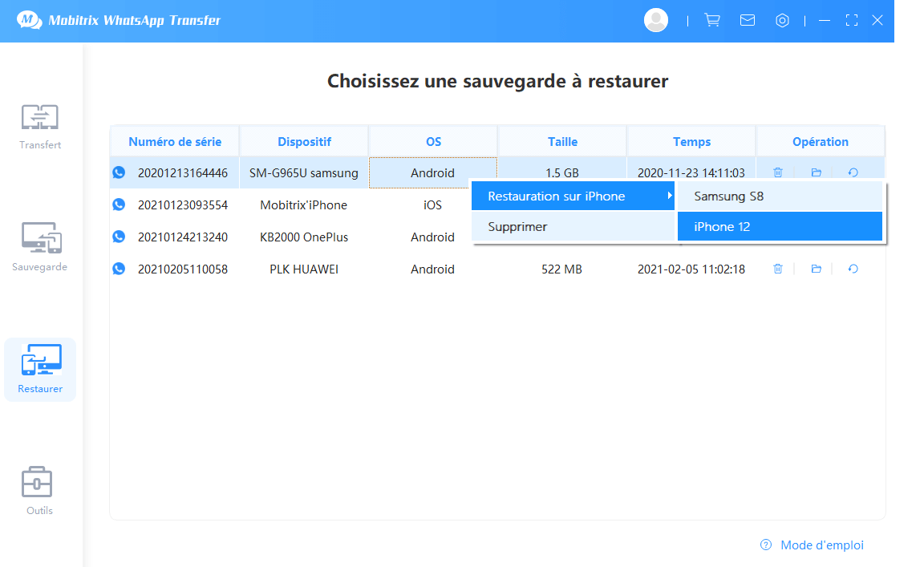Sort by OS column header
This screenshot has width=924, height=567.
[433, 141]
